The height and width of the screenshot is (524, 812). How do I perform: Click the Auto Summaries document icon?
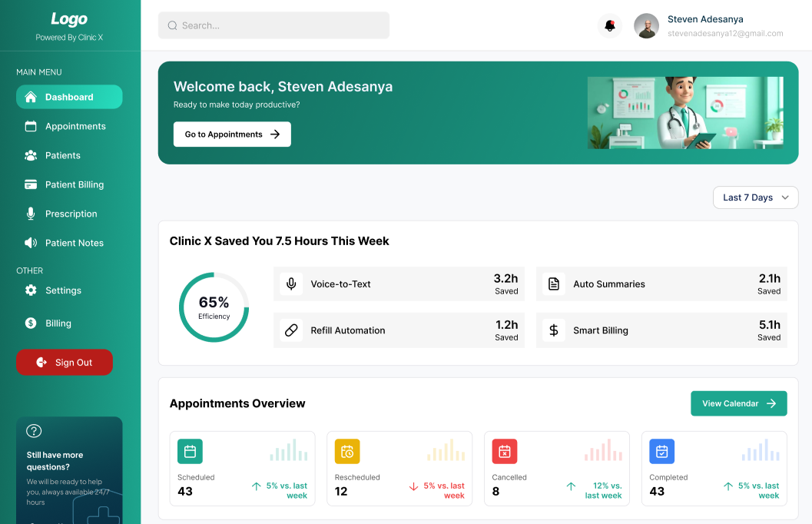click(553, 284)
